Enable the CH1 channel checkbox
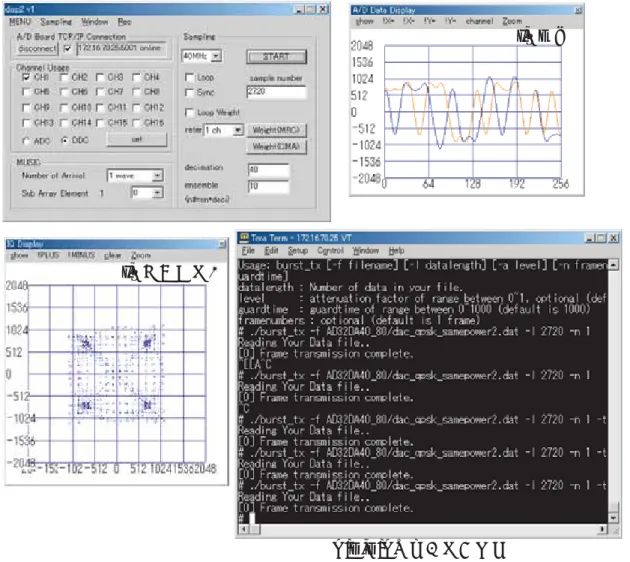Screen dimensions: 630x562 [x=26, y=77]
